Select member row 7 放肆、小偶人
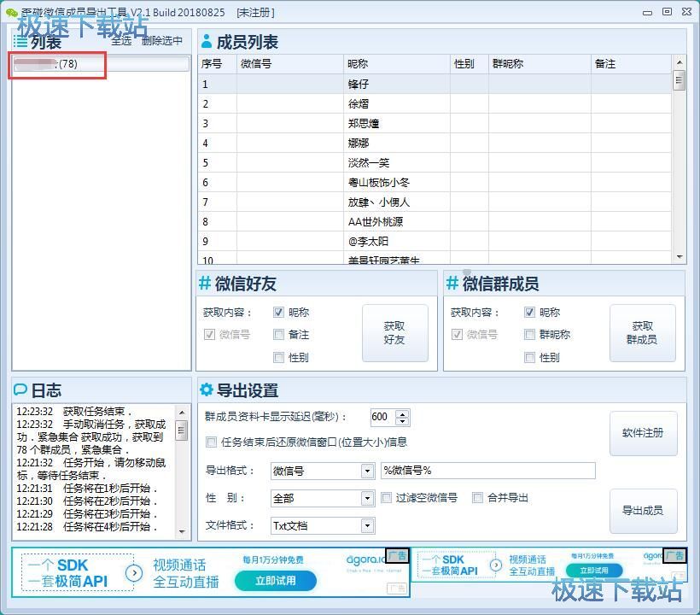 435,202
